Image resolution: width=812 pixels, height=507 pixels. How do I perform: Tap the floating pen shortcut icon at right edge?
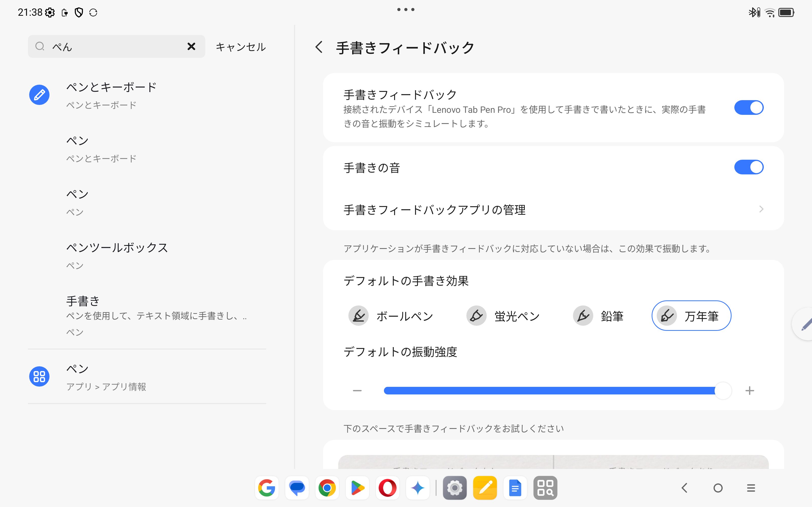[x=805, y=324]
